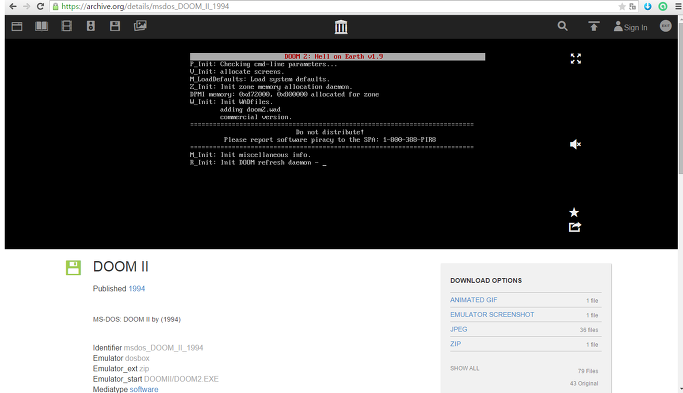This screenshot has height=393, width=683.
Task: Click the dosbox emulator value
Action: pyautogui.click(x=137, y=358)
